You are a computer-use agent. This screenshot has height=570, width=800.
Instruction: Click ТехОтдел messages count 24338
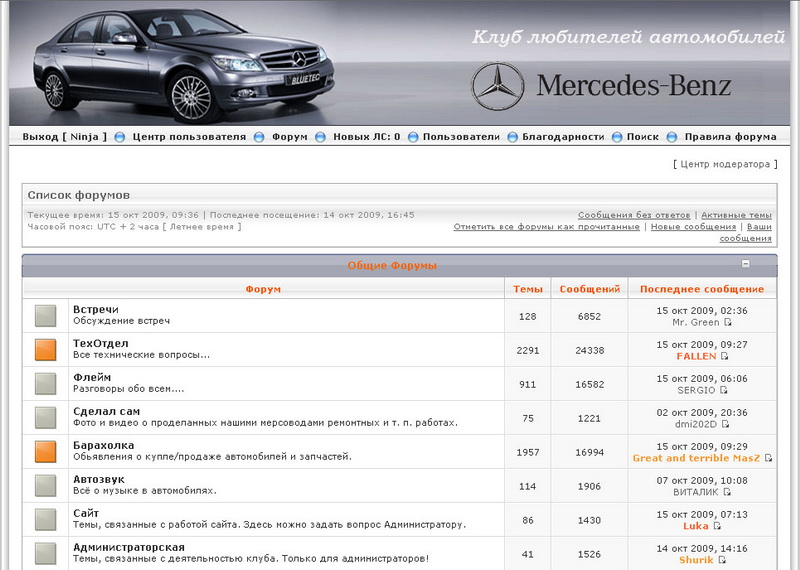(590, 350)
